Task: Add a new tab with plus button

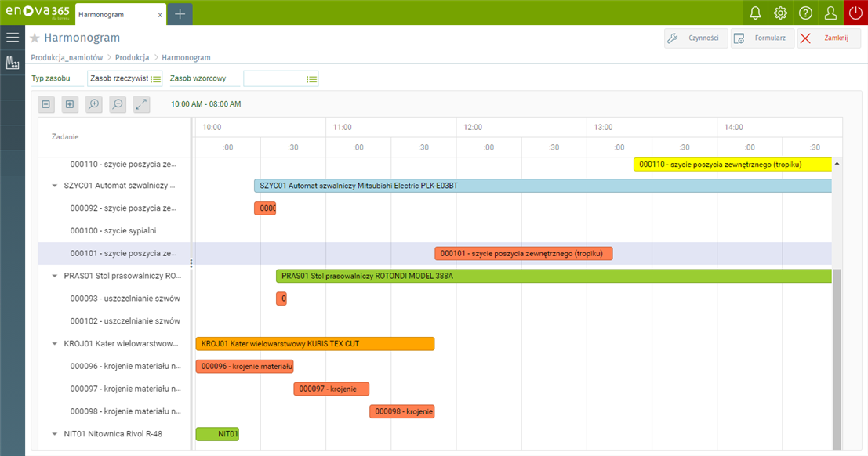Action: (x=180, y=14)
